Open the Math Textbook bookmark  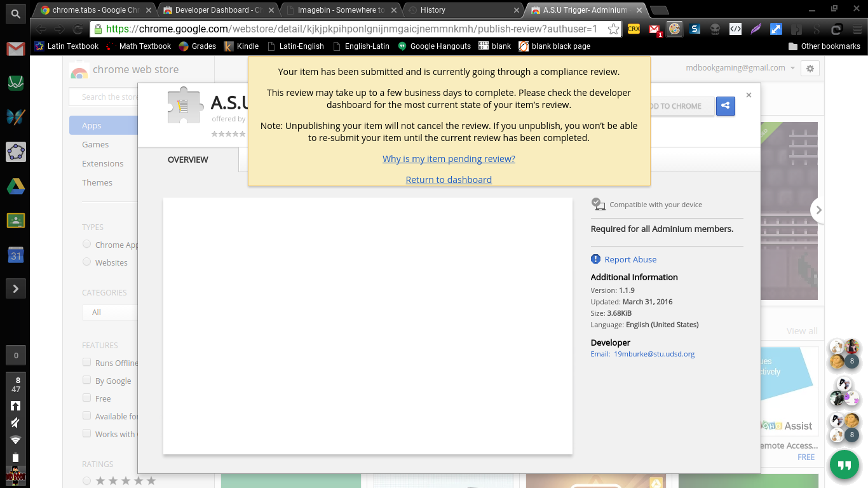tap(139, 46)
